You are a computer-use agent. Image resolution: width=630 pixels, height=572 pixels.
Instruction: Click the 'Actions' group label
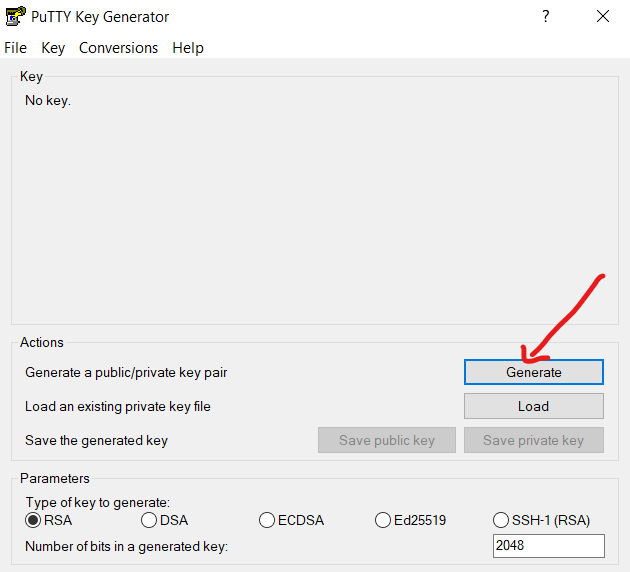click(42, 342)
